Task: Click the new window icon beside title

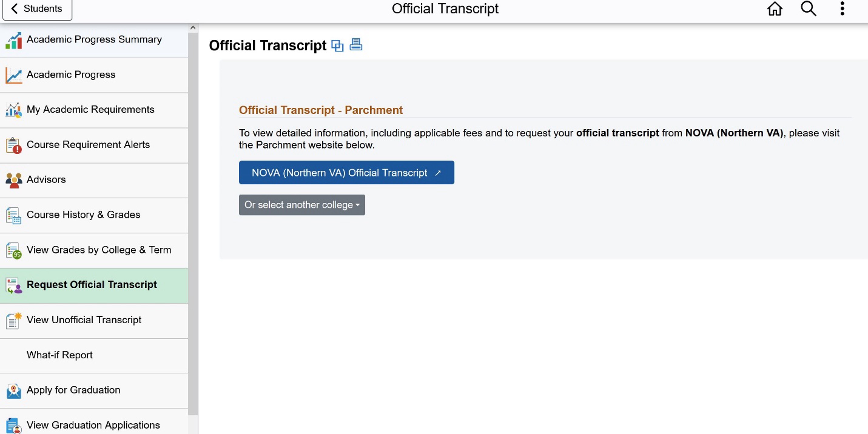Action: [337, 46]
